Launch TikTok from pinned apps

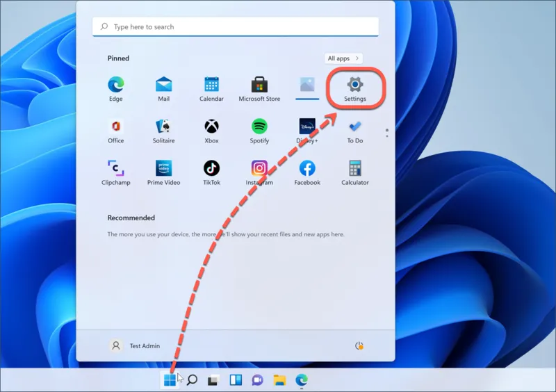tap(211, 172)
